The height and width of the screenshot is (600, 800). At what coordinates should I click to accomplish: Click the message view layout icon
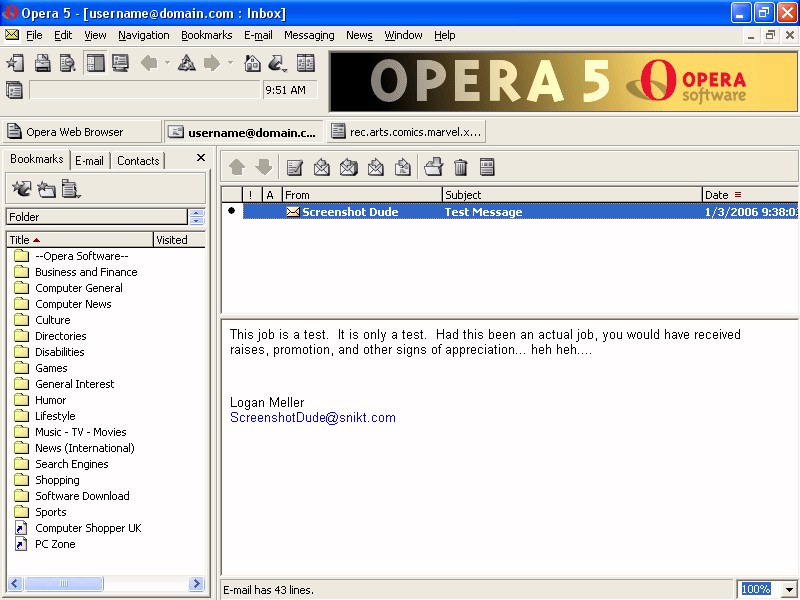[x=487, y=167]
